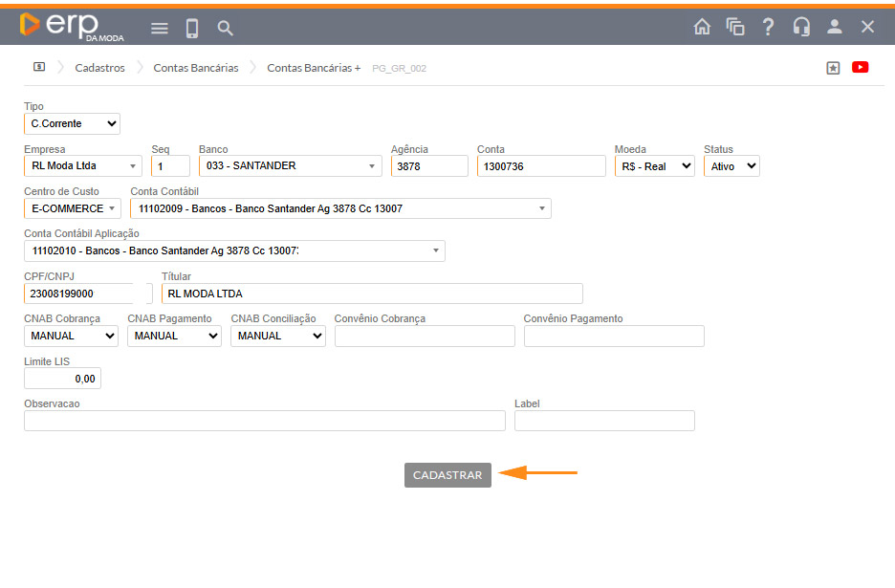Add page to favorites star icon
895x588 pixels.
833,68
